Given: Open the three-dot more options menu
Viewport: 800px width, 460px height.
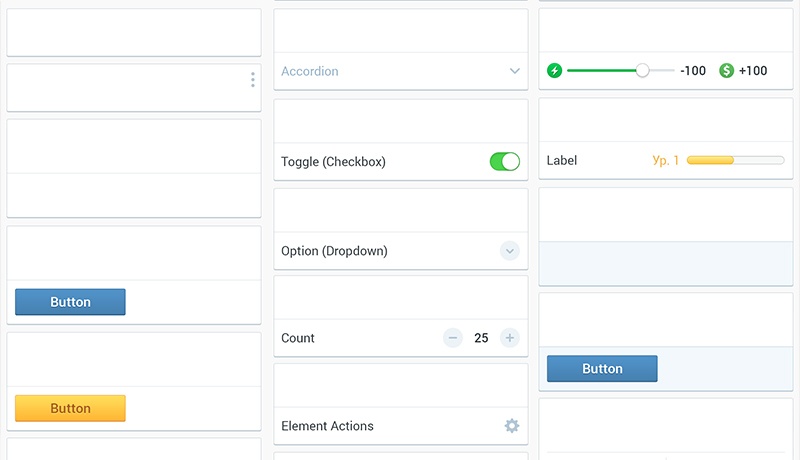Looking at the screenshot, I should (x=253, y=79).
